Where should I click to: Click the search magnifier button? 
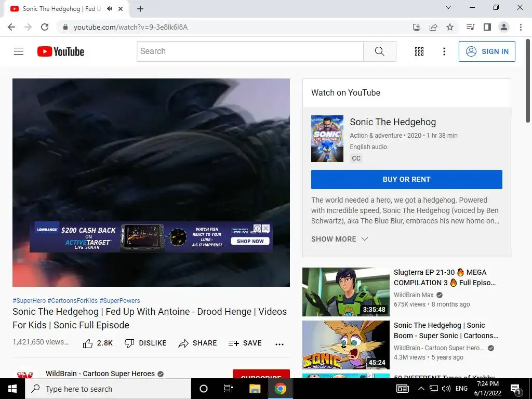(380, 51)
